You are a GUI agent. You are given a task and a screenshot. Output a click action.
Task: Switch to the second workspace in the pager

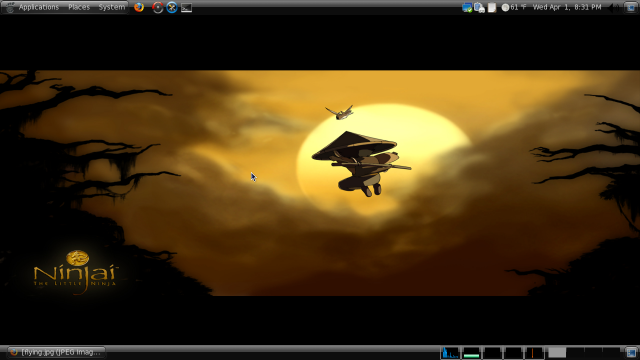tap(575, 353)
